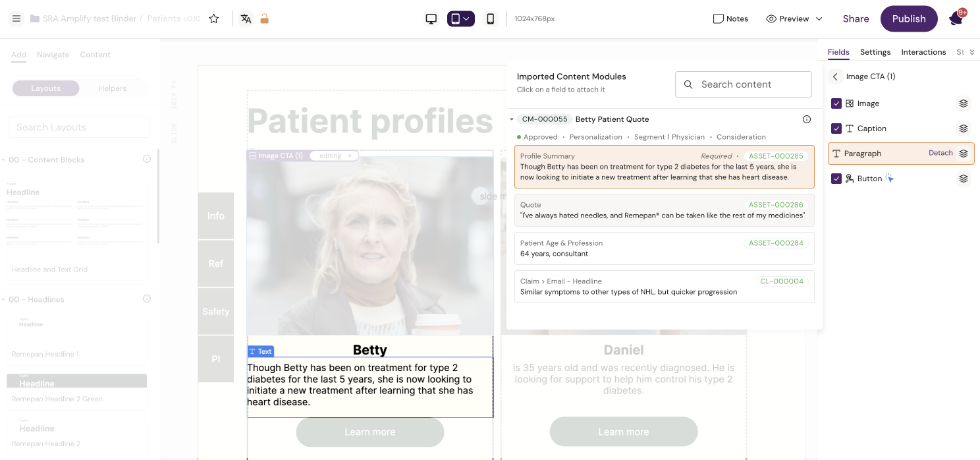Open the Interactions tab
The image size is (980, 460).
coord(923,52)
